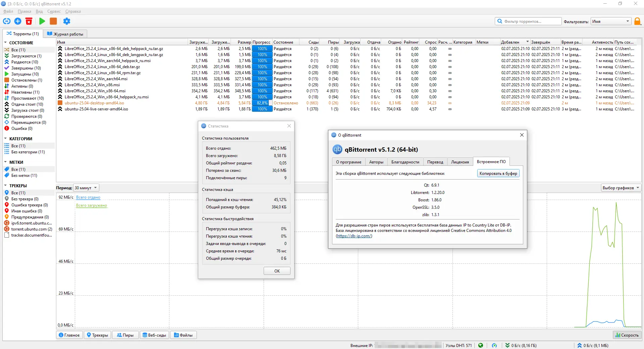Select the Без метки (11) tag filter
Viewport: 644px width, 349px height.
tap(24, 176)
